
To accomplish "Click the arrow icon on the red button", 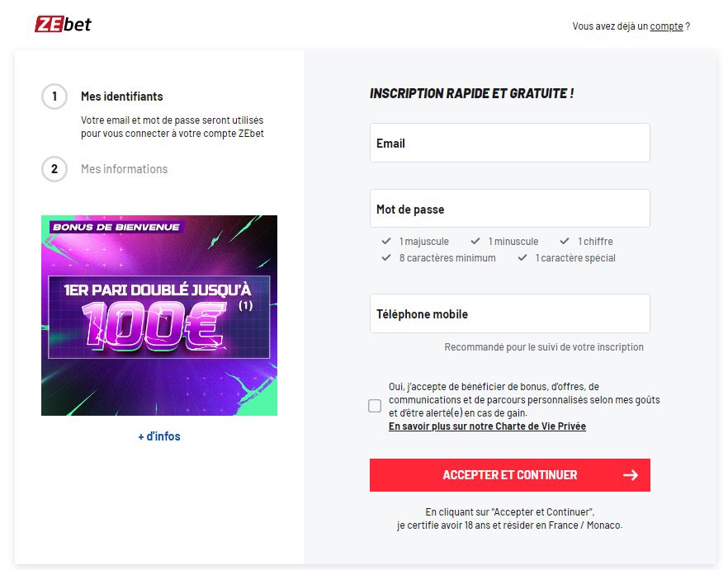I will 631,475.
